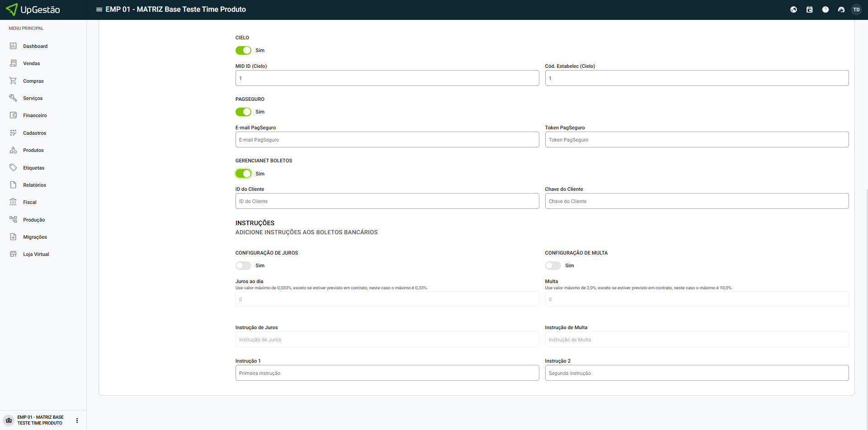Open the announcements megaphone icon
This screenshot has height=430, width=868.
793,9
